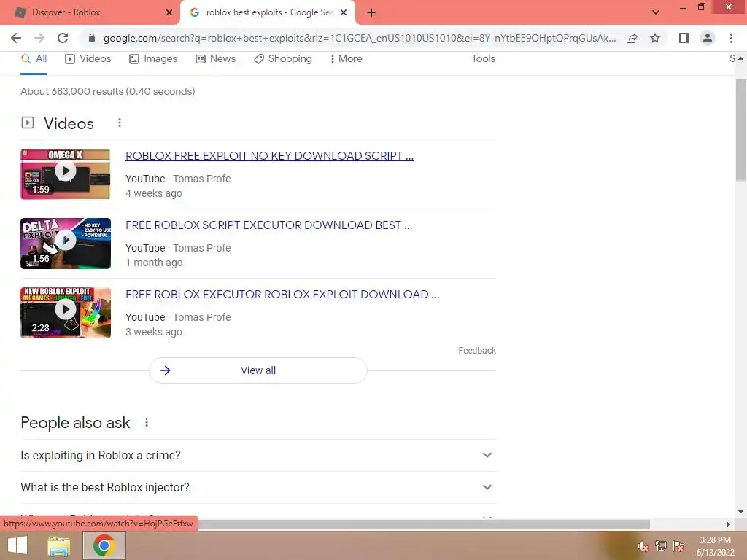
Task: Open ROBLOX FREE EXPLOIT NO KEY video link
Action: tap(269, 156)
